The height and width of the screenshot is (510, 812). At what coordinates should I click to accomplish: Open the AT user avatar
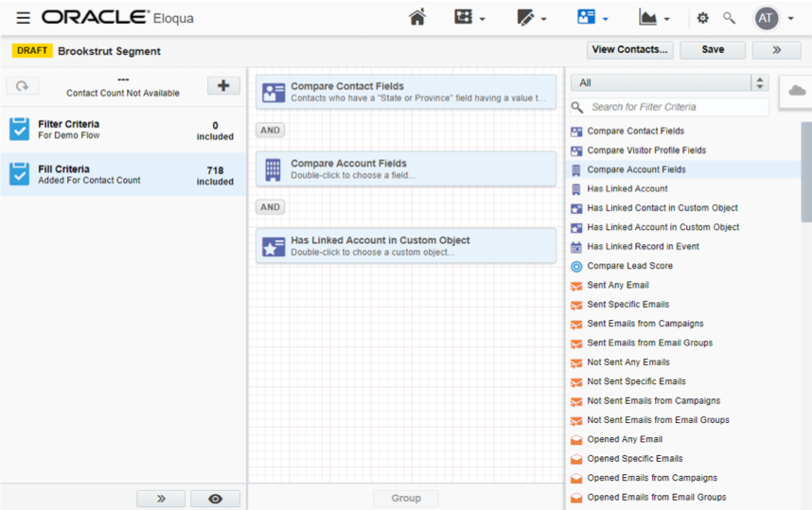(766, 19)
